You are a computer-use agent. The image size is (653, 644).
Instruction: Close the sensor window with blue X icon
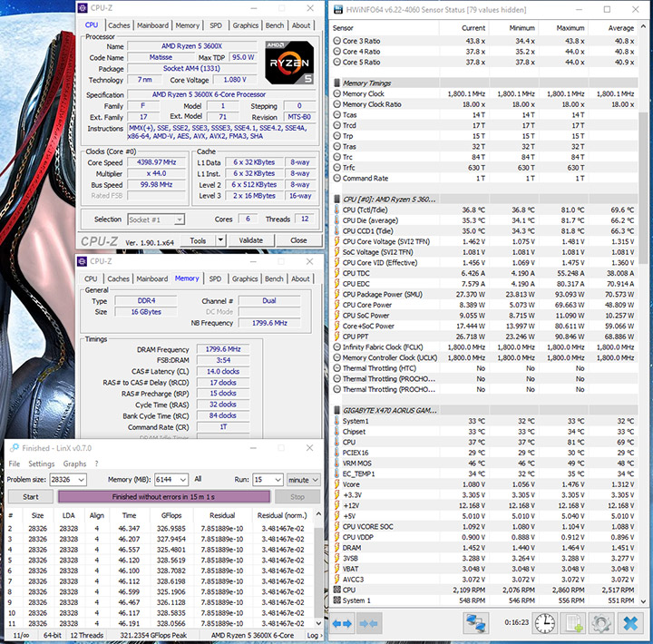629,624
